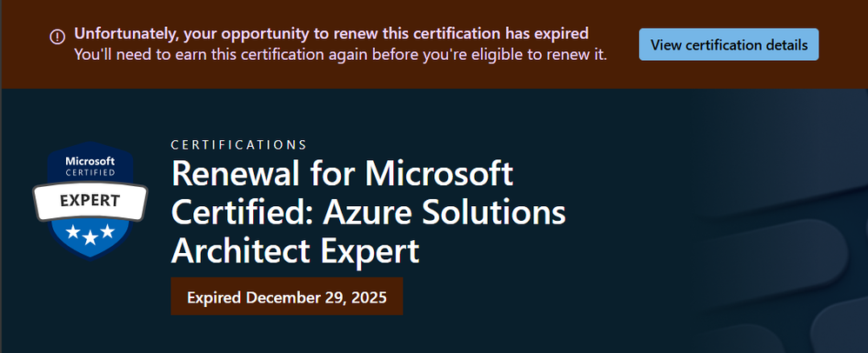Click the warning alert icon in banner

pos(57,37)
